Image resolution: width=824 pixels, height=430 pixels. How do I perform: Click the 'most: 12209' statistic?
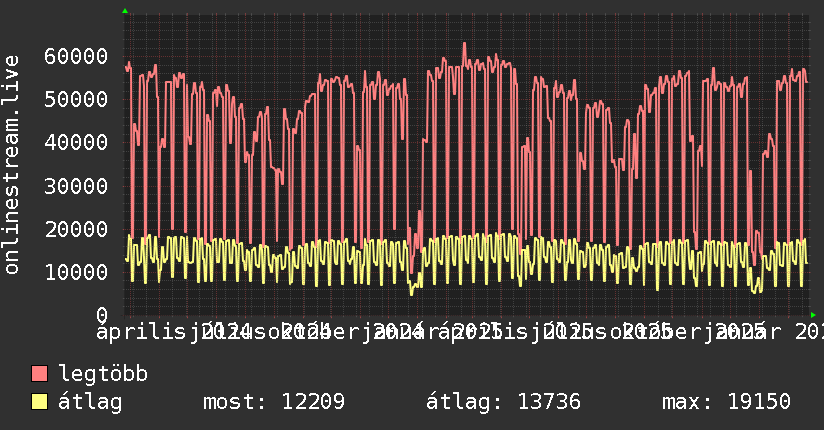coord(274,403)
